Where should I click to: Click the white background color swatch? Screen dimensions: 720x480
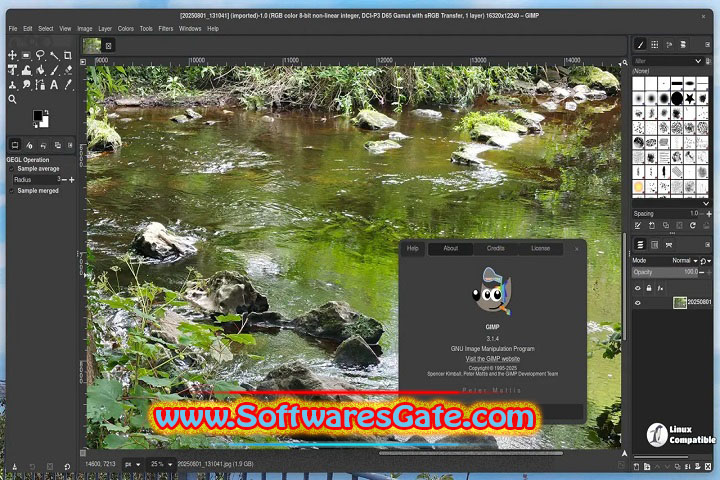click(x=45, y=122)
